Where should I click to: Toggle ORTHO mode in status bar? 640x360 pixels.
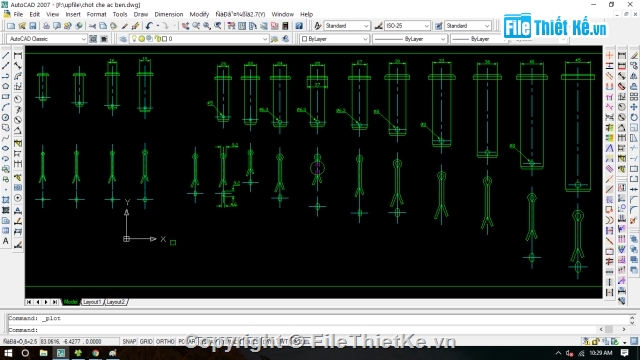[165, 341]
